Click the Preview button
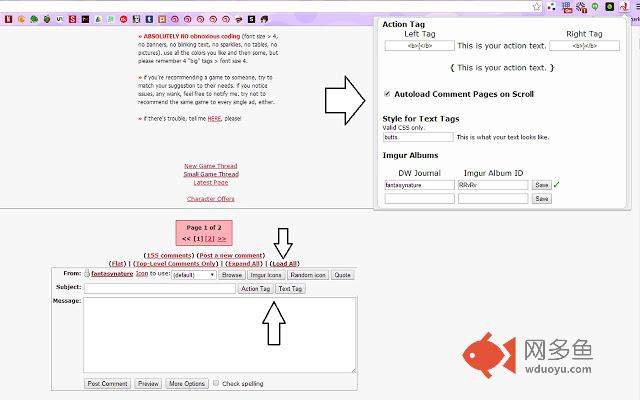Image resolution: width=640 pixels, height=400 pixels. pos(148,384)
